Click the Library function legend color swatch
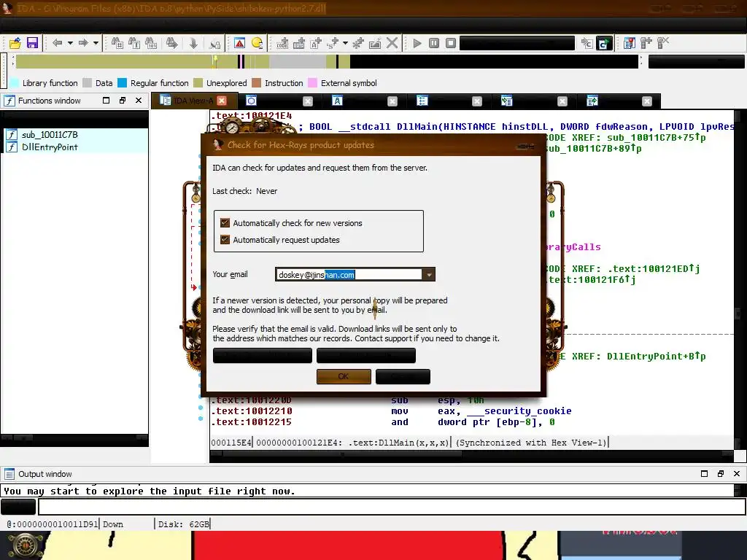This screenshot has width=747, height=560. 15,83
